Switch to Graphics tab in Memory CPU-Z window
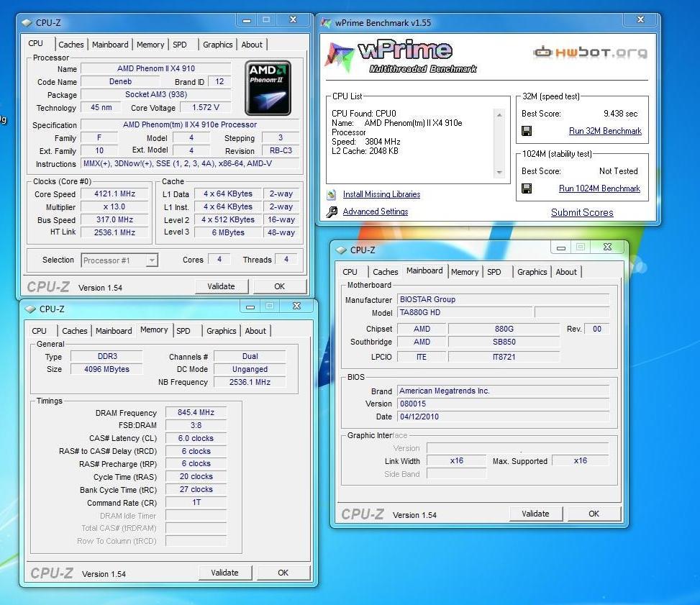Viewport: 700px width, 605px height. point(222,331)
